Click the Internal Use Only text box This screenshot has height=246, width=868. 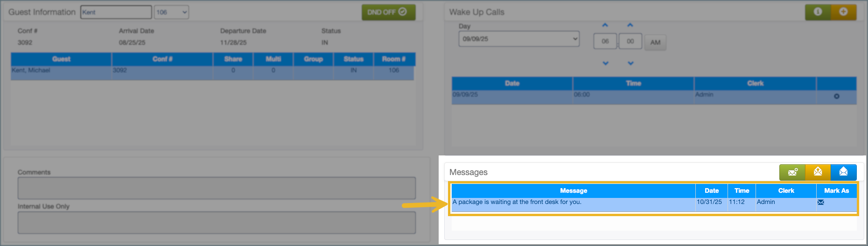[x=217, y=223]
